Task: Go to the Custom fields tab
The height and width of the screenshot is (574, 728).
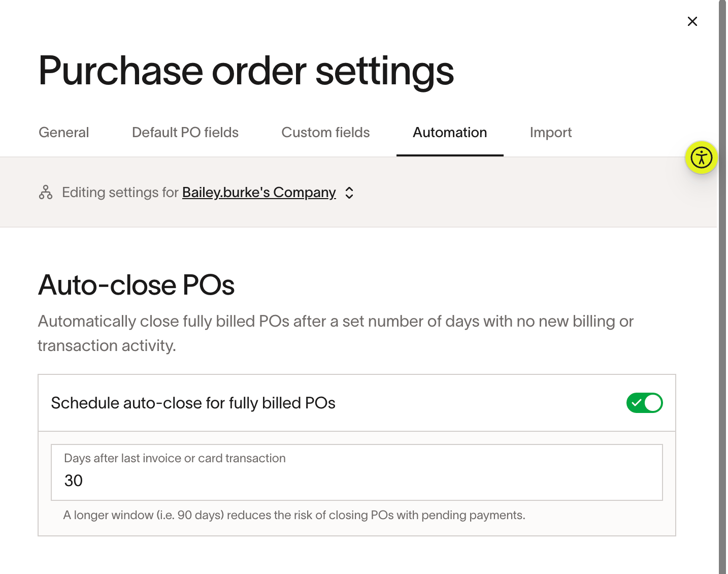Action: click(x=325, y=133)
